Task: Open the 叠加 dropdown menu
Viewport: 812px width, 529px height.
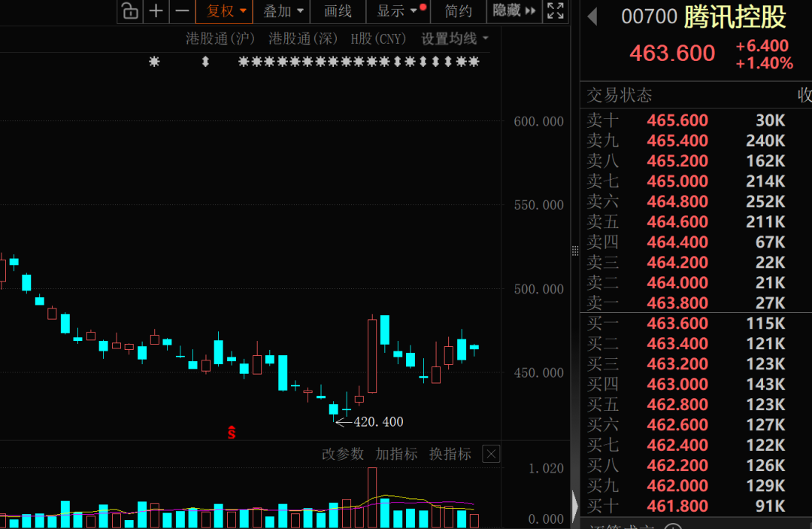Action: [282, 11]
